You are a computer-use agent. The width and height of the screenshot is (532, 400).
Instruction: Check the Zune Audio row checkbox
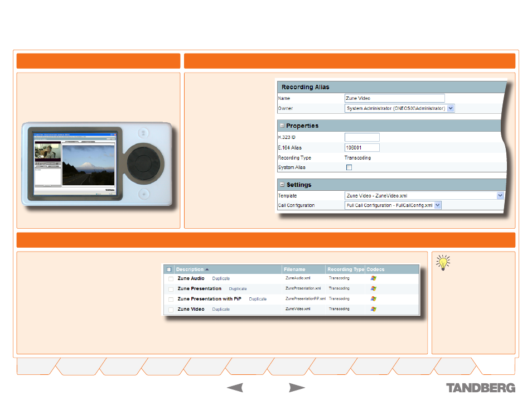point(171,279)
